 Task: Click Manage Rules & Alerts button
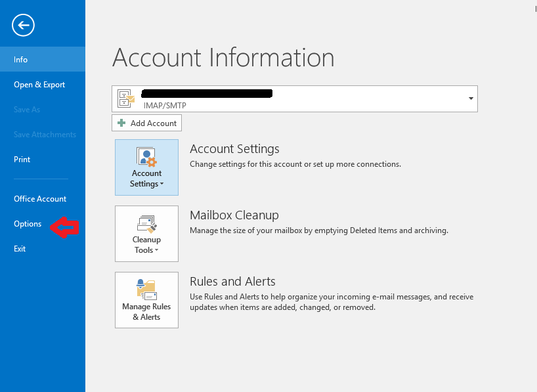pyautogui.click(x=146, y=300)
